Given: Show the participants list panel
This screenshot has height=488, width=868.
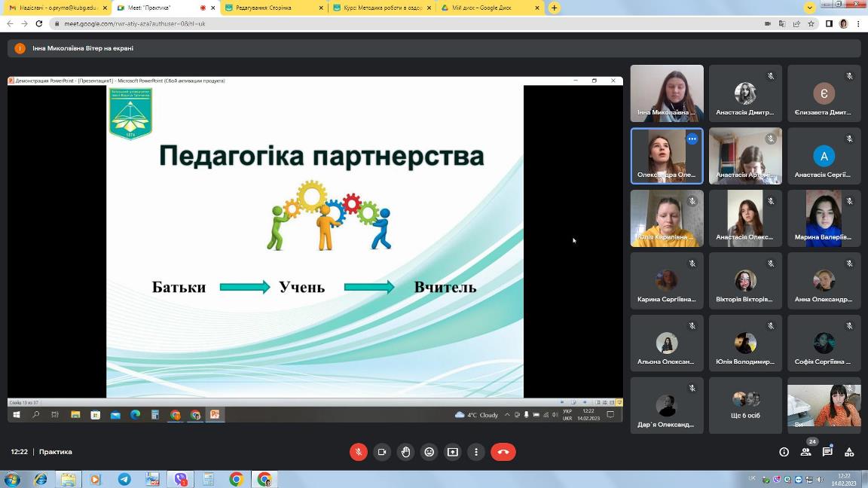Looking at the screenshot, I should 805,452.
